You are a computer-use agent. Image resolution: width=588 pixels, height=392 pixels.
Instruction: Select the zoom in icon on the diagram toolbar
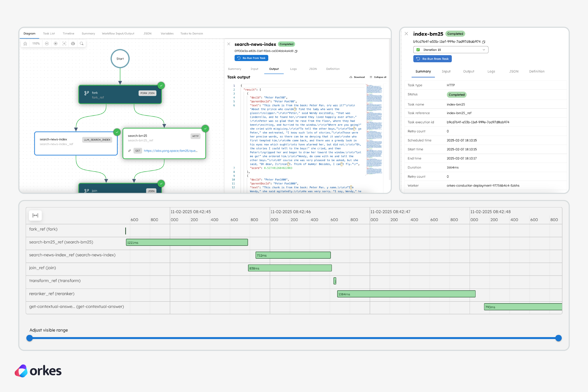point(56,43)
